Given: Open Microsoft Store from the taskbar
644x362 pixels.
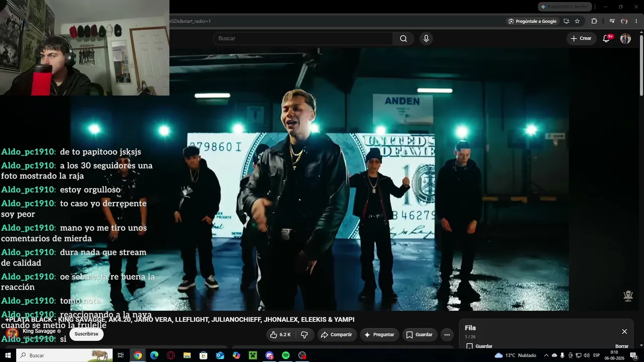Looking at the screenshot, I should [203, 355].
